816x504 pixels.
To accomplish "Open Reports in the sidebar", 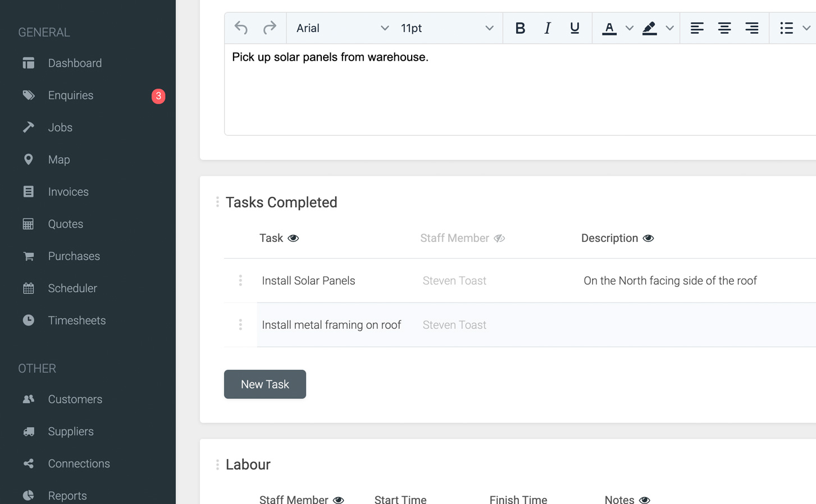I will pyautogui.click(x=67, y=496).
